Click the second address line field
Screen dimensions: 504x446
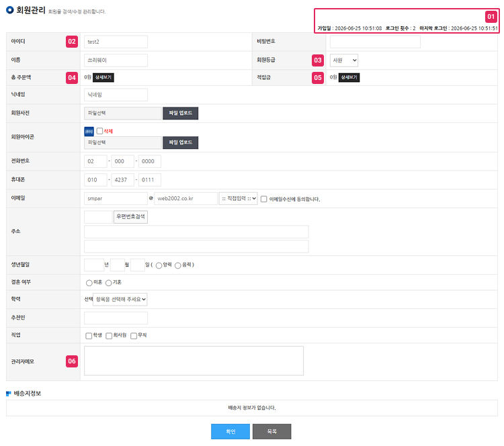196,247
